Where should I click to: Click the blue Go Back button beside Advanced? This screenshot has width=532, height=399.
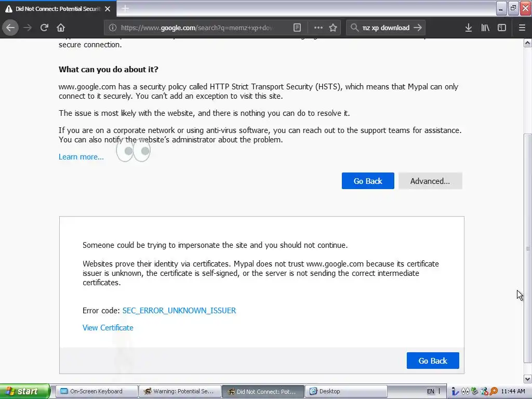[x=368, y=181]
